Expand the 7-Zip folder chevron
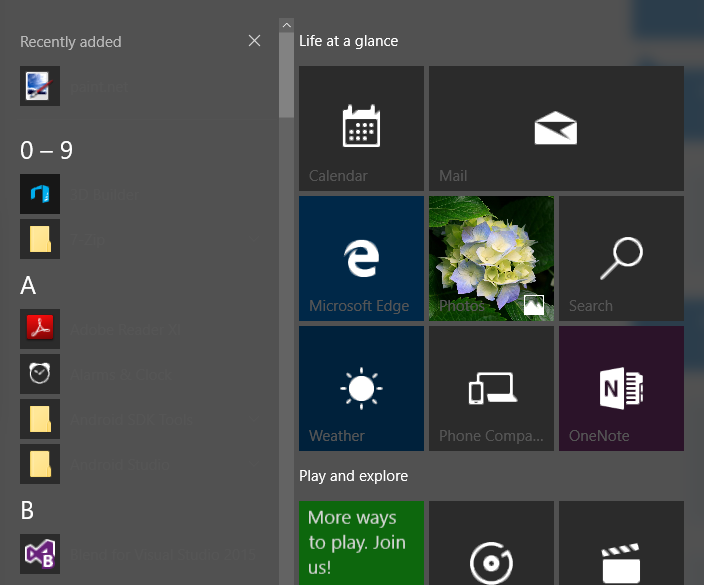704x585 pixels. point(254,239)
